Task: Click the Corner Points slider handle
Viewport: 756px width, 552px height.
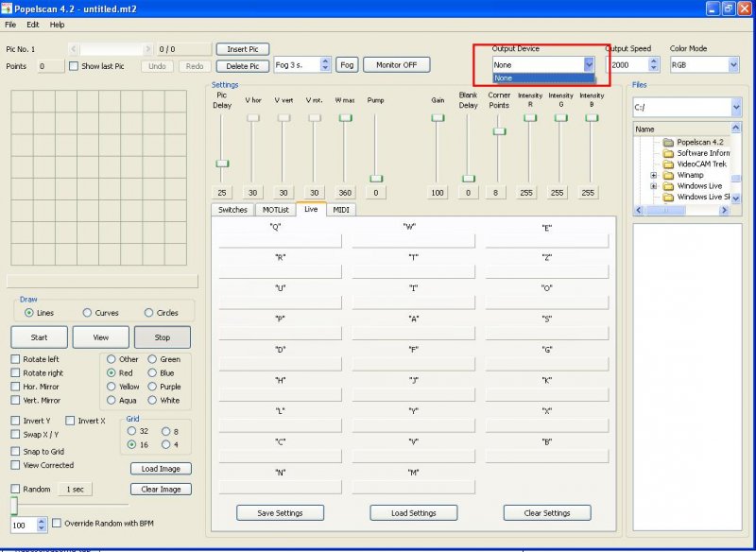Action: 499,131
